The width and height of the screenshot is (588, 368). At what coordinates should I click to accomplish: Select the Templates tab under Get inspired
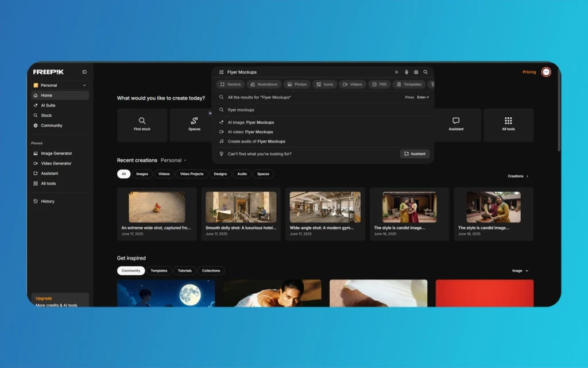point(159,271)
